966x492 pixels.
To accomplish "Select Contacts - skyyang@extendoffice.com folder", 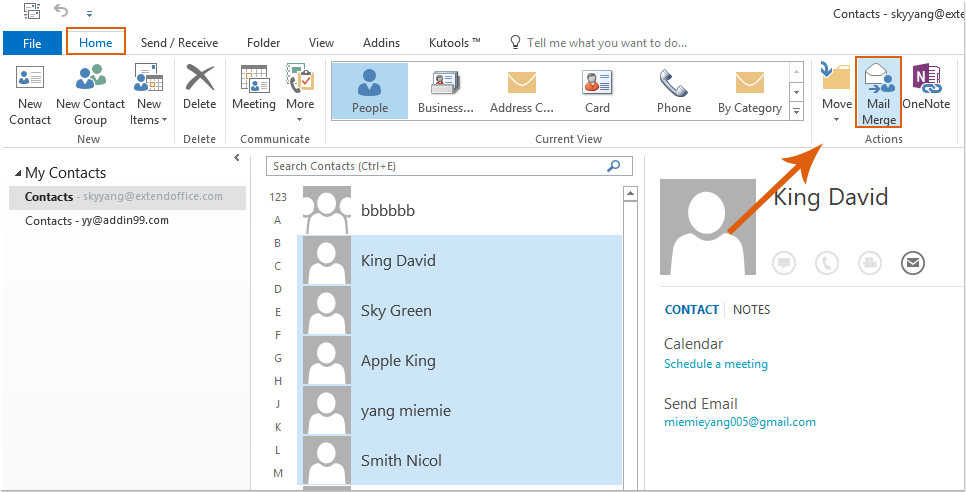I will pos(127,197).
